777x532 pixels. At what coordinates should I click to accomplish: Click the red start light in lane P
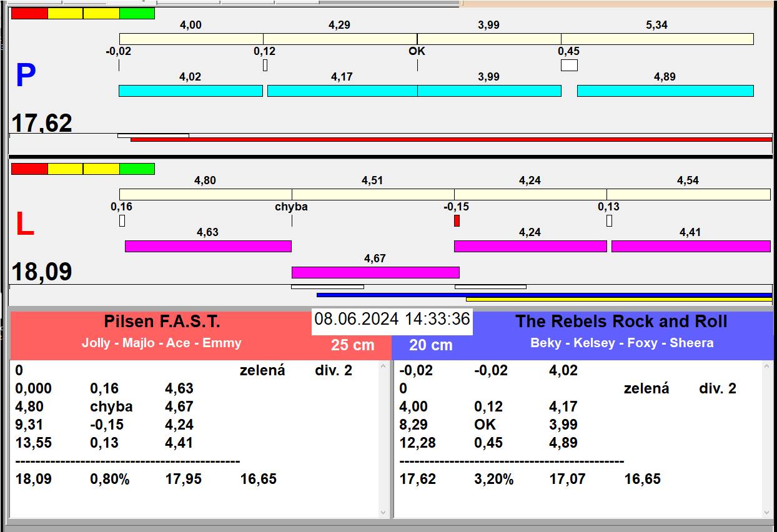(x=29, y=13)
